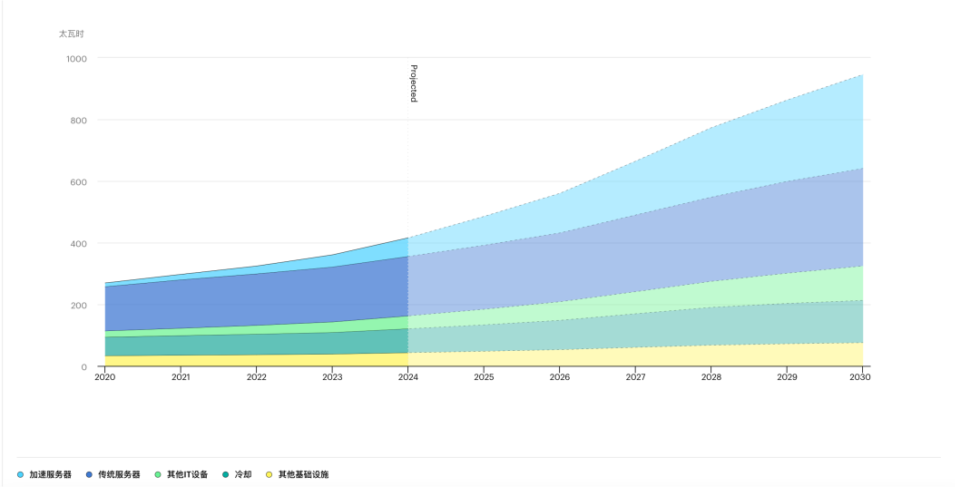Viewport: 980px width, 487px height.
Task: Click the dark blue 传统服务器 legend dot
Action: (x=90, y=474)
